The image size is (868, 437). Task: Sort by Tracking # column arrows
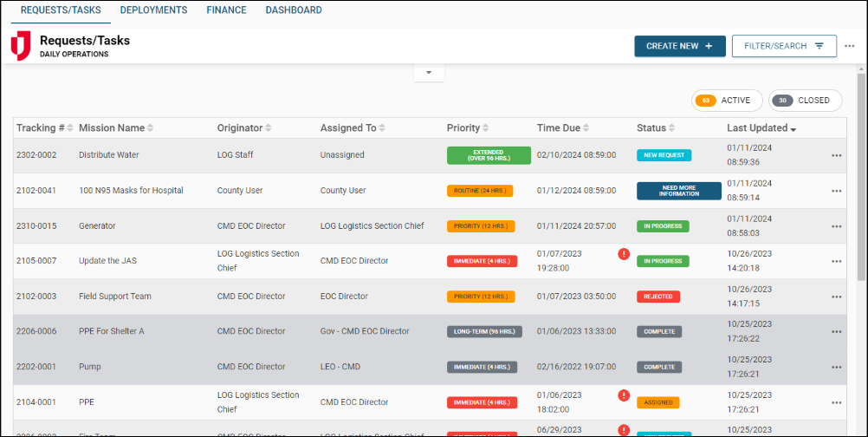pyautogui.click(x=70, y=128)
